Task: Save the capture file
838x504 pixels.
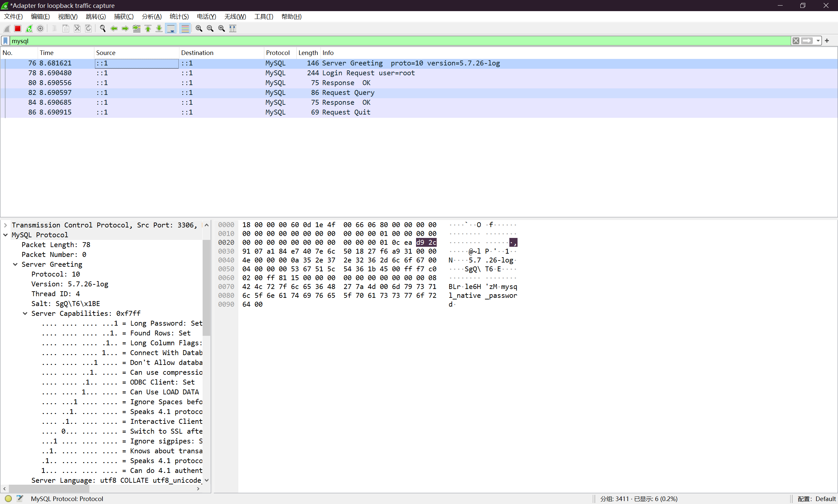Action: tap(66, 28)
